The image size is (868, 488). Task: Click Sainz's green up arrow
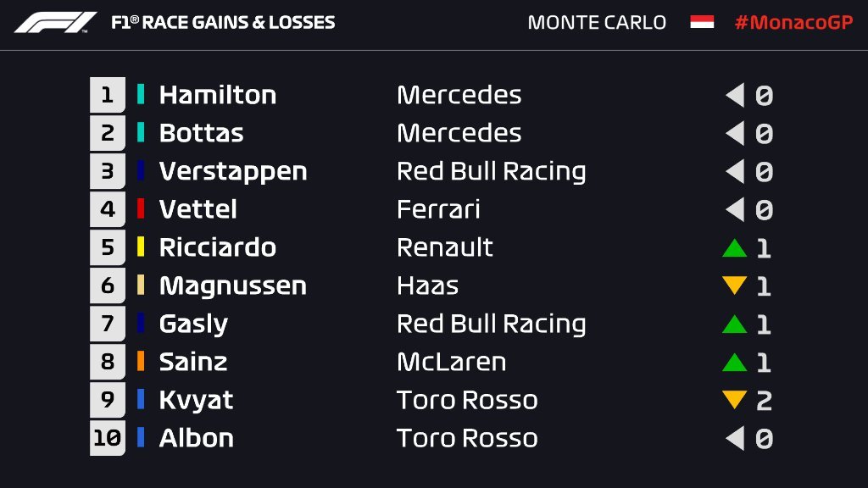(x=735, y=362)
